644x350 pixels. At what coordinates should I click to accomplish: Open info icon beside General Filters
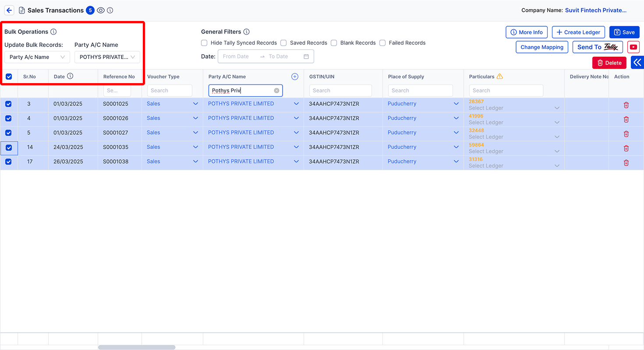coord(247,31)
